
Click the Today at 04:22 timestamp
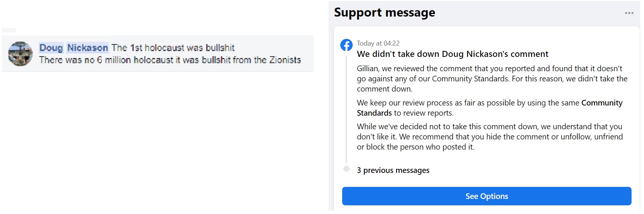378,43
